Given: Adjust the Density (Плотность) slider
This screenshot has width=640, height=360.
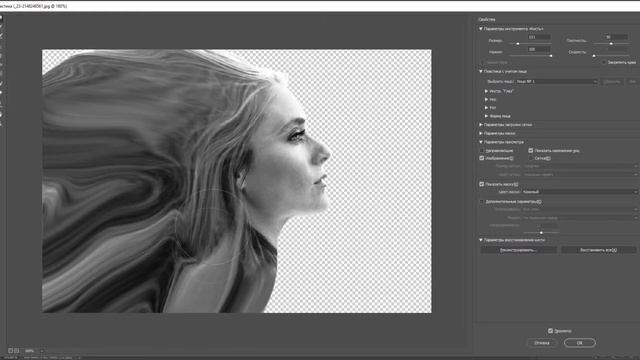Looking at the screenshot, I should point(611,44).
